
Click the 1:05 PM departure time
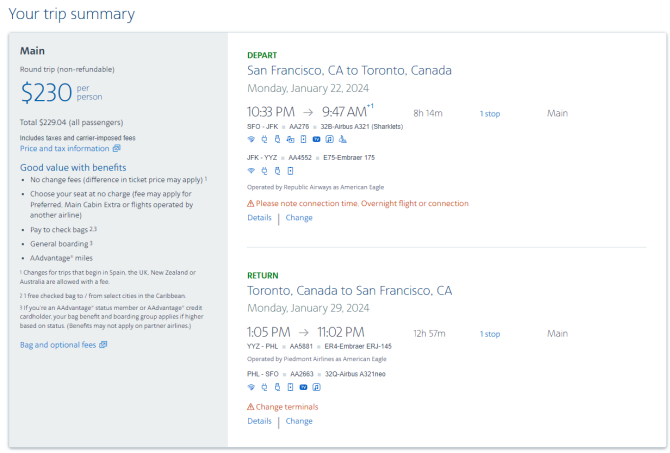269,332
